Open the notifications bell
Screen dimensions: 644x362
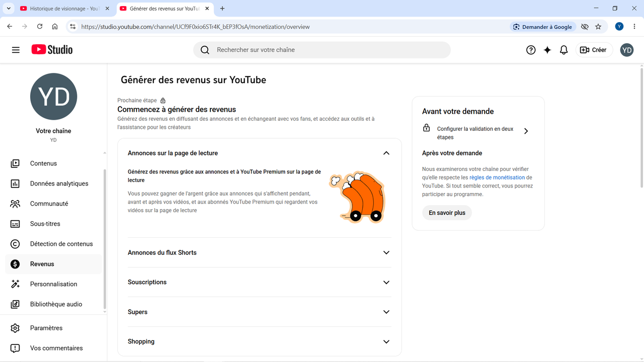point(564,50)
